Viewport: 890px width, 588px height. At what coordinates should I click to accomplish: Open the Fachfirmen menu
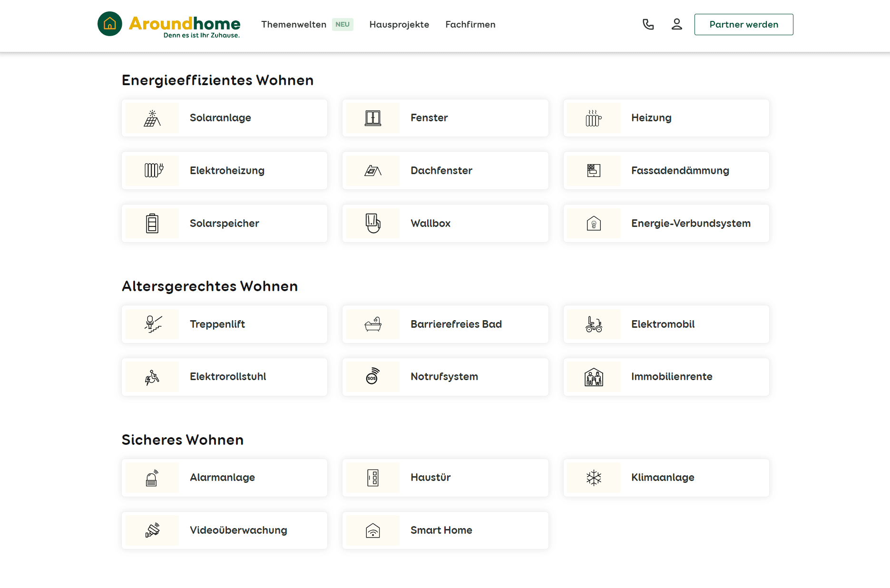tap(470, 24)
